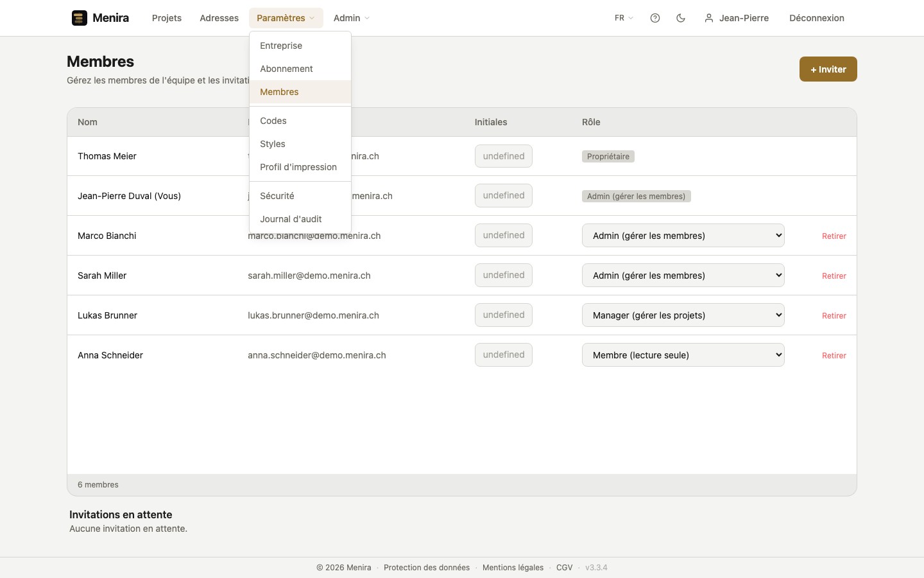The height and width of the screenshot is (578, 924).
Task: Select the name Lukas Brunner
Action: pyautogui.click(x=107, y=315)
